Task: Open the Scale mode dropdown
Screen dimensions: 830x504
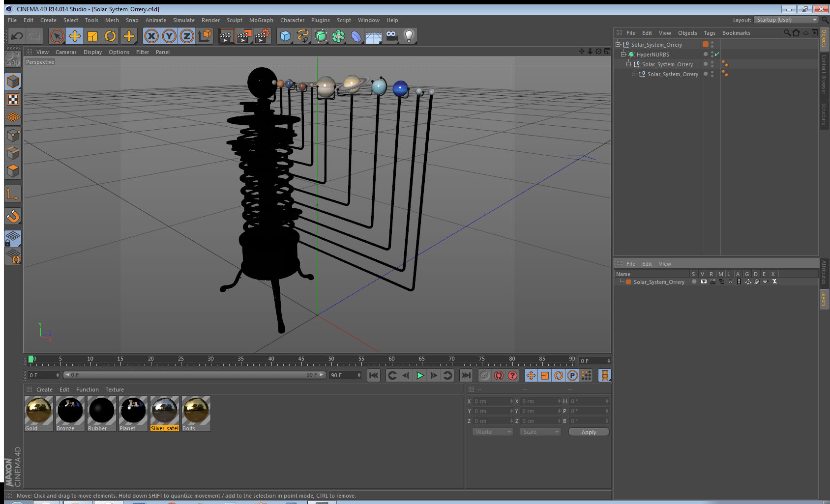Action: tap(540, 432)
